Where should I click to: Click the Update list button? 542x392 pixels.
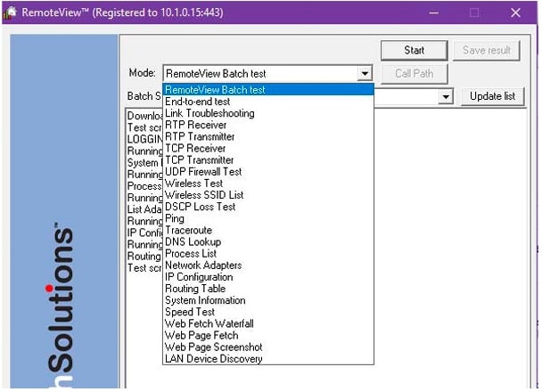pos(492,96)
